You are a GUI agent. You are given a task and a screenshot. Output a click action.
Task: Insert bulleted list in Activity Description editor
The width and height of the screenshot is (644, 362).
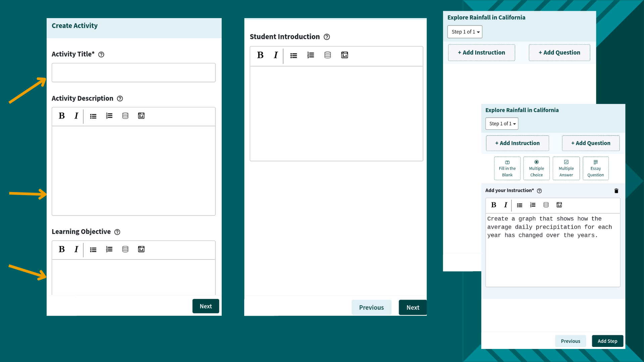[x=93, y=116]
